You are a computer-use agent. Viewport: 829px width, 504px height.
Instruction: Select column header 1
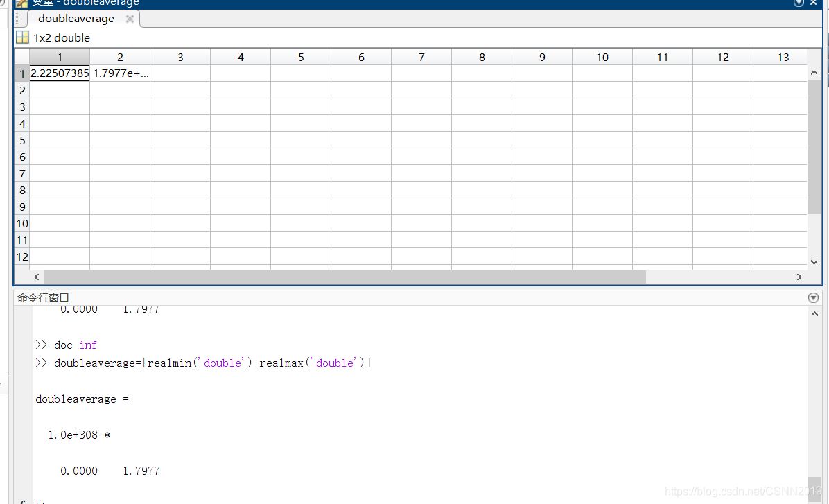[x=60, y=57]
